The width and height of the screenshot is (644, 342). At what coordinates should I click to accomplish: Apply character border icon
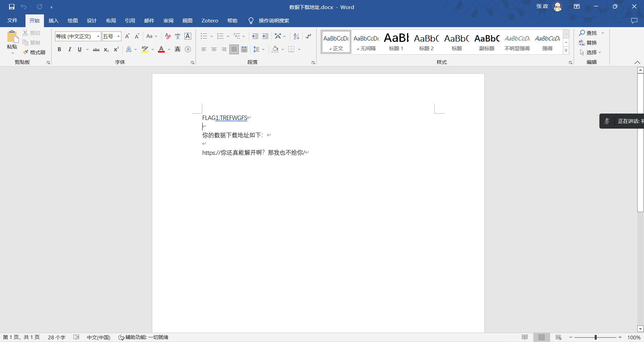click(188, 36)
